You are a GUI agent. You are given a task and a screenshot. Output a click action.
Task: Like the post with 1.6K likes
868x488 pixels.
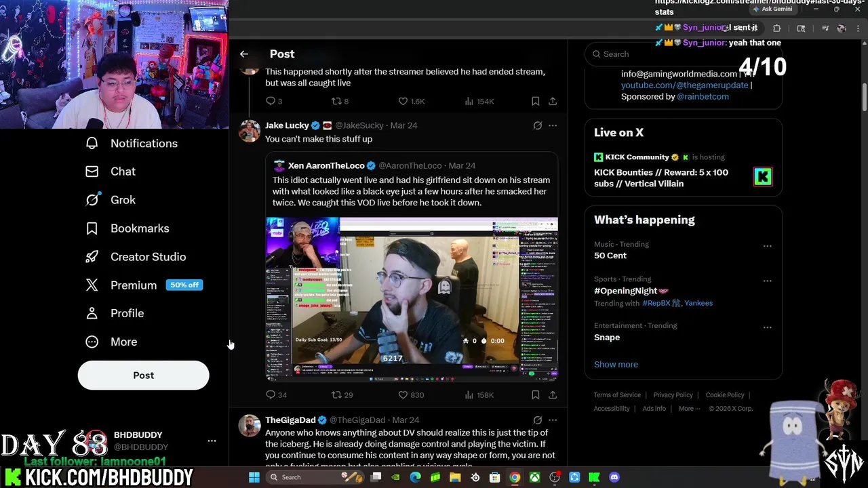click(x=411, y=101)
